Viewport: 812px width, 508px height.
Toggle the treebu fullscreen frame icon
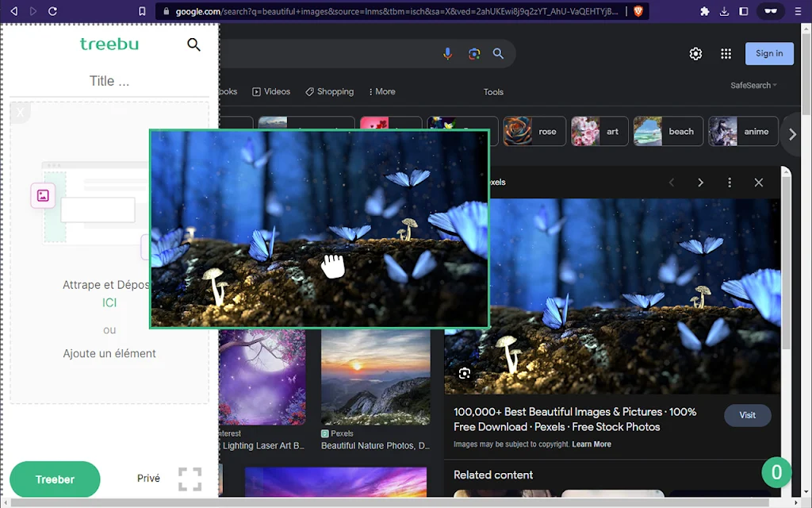(190, 479)
